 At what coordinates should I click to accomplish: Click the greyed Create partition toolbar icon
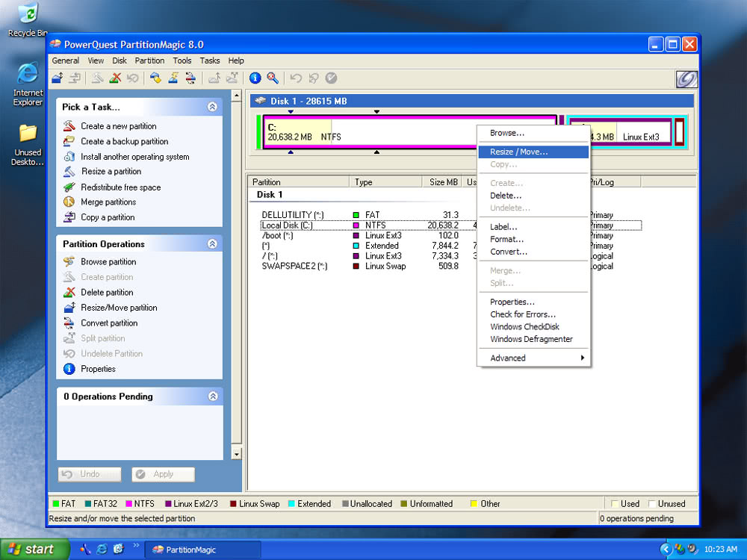[x=97, y=78]
